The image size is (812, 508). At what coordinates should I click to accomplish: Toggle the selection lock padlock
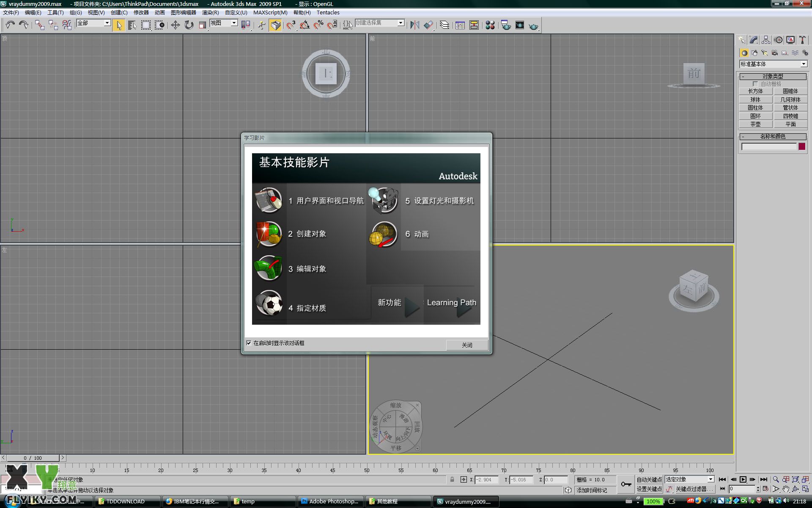click(452, 480)
